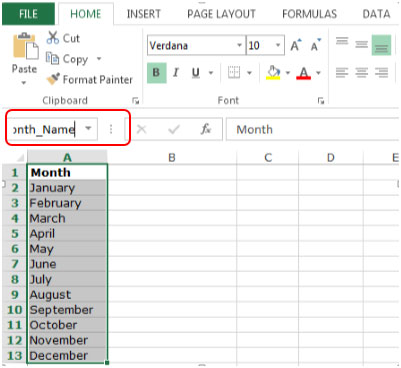Toggle Italic formatting
The width and height of the screenshot is (401, 368).
tap(176, 72)
